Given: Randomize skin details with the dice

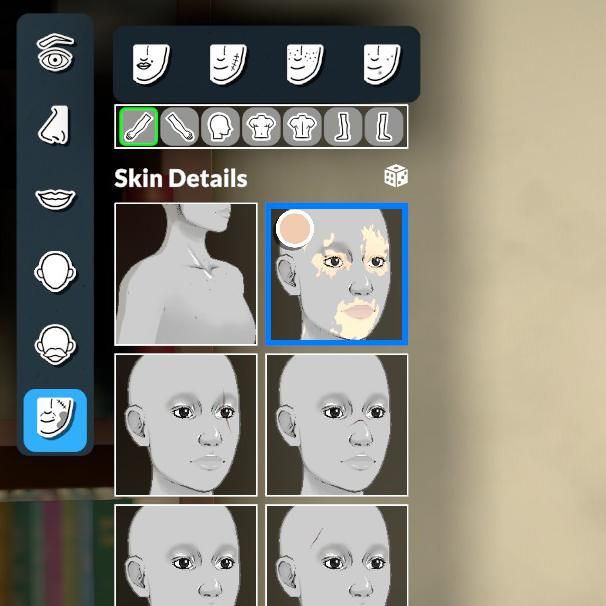Looking at the screenshot, I should tap(396, 176).
